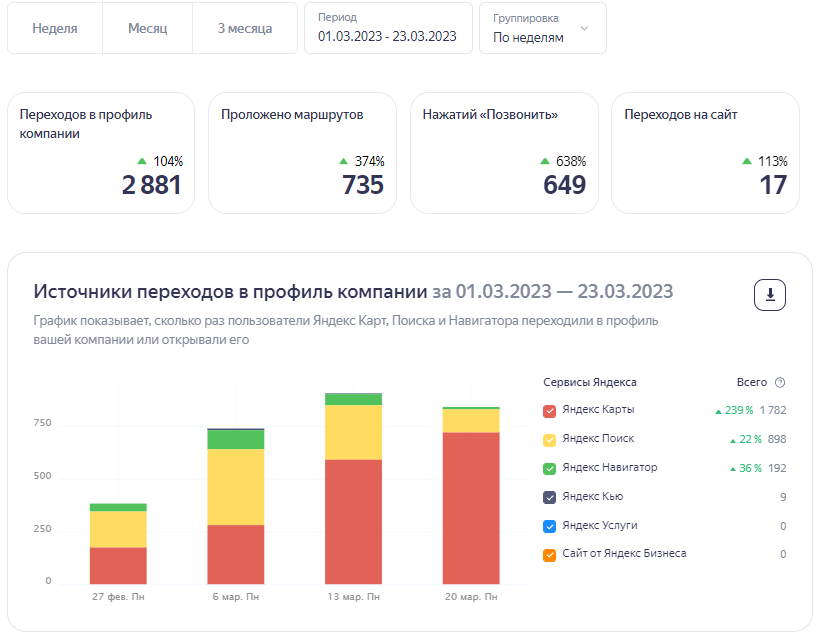This screenshot has height=636, width=816.
Task: Open the Период date range picker
Action: 388,28
